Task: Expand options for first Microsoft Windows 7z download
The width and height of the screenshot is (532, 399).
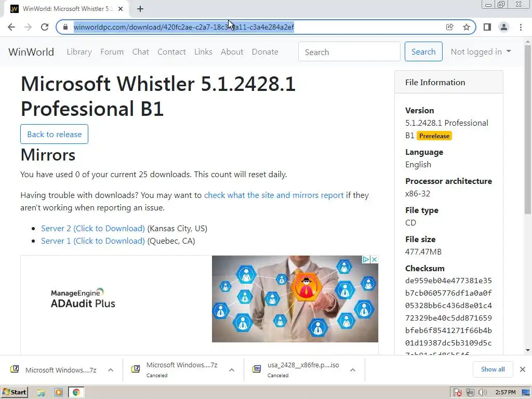Action: pyautogui.click(x=111, y=370)
